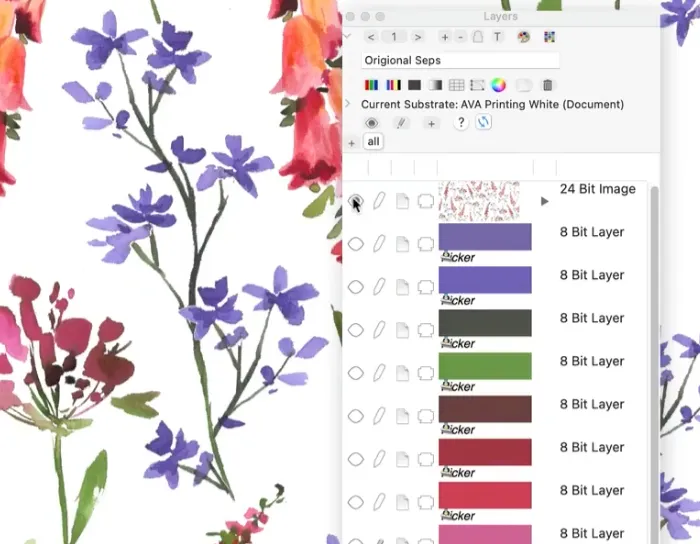The height and width of the screenshot is (544, 700).
Task: Click the bright violet color swatch
Action: point(485,280)
